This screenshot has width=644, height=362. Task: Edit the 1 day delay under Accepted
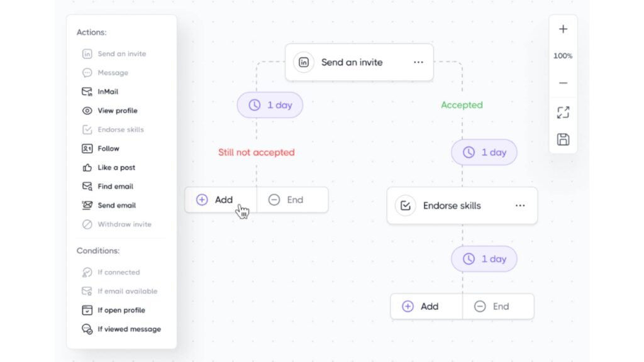point(484,152)
